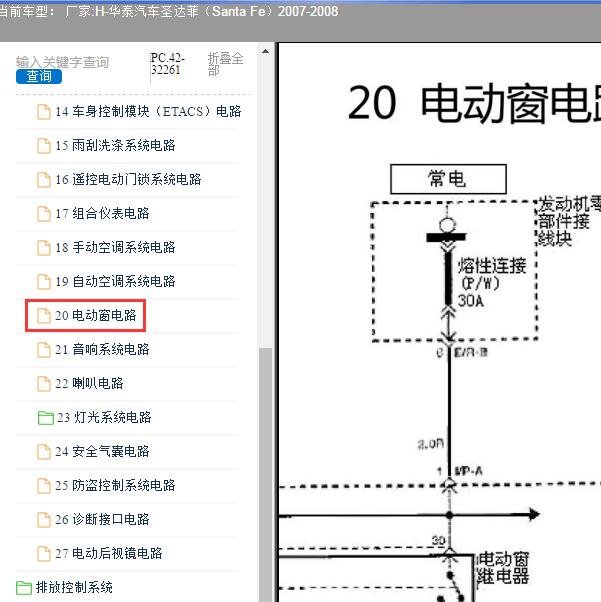Viewport: 601px width, 602px height.
Task: Open document icon for 17 组合仪表电路
Action: pyautogui.click(x=44, y=214)
